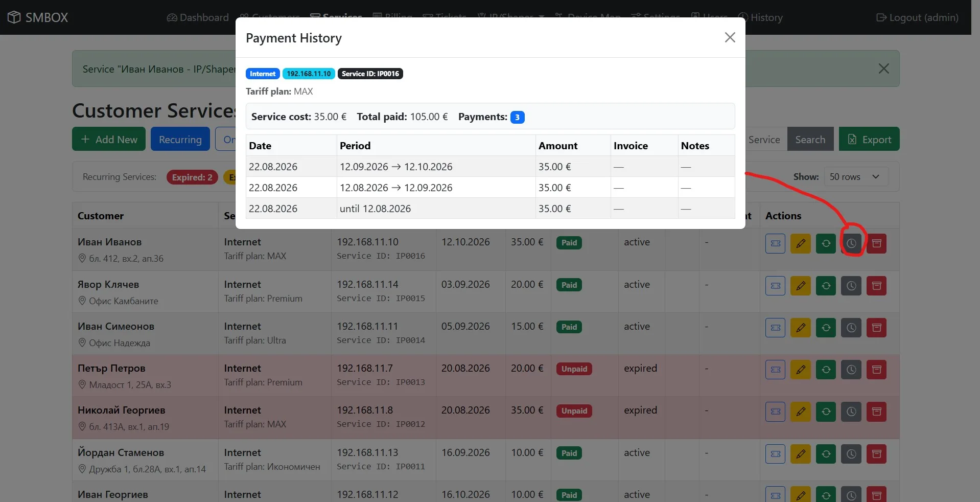980x502 pixels.
Task: Export the services list
Action: pyautogui.click(x=869, y=139)
